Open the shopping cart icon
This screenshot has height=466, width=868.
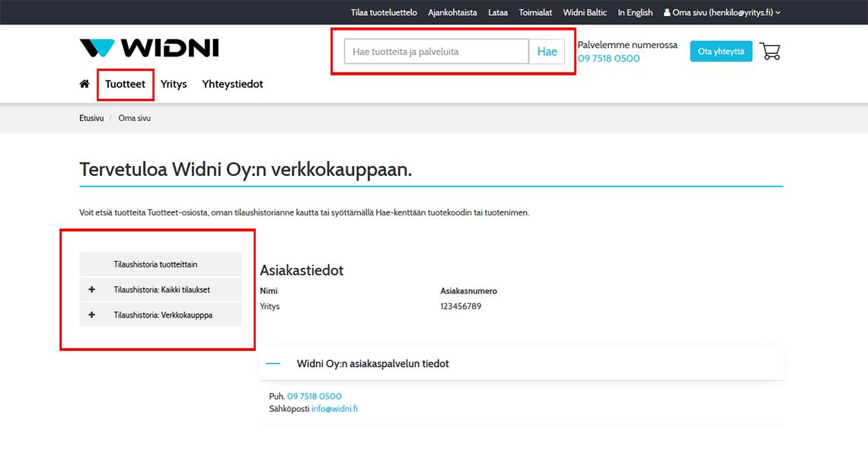point(770,51)
